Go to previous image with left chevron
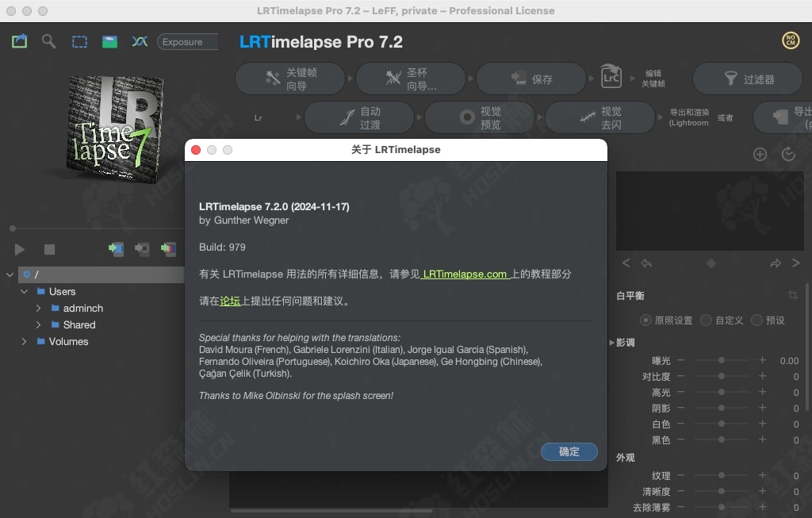This screenshot has width=812, height=518. point(626,263)
